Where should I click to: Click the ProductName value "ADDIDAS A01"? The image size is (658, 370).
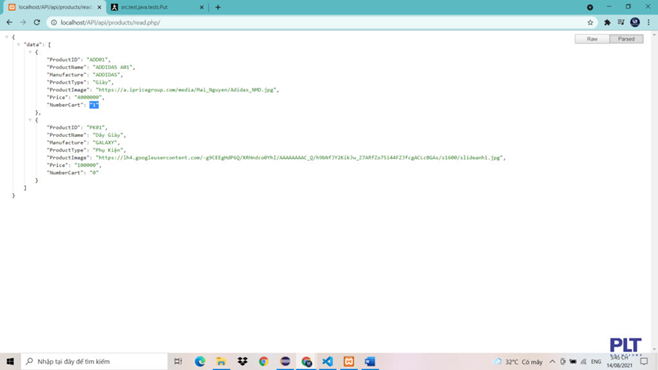click(x=112, y=67)
